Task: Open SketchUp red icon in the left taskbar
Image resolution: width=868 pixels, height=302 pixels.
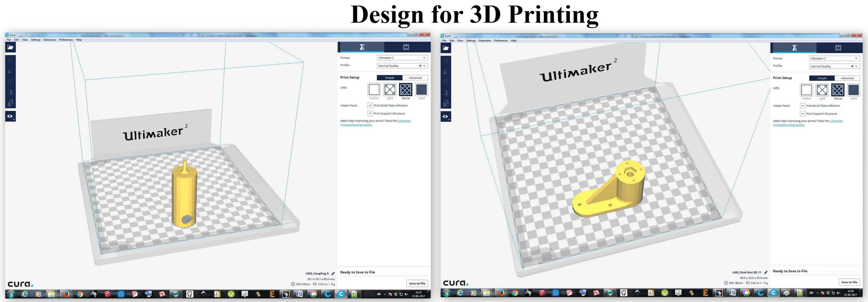Action: 107,294
